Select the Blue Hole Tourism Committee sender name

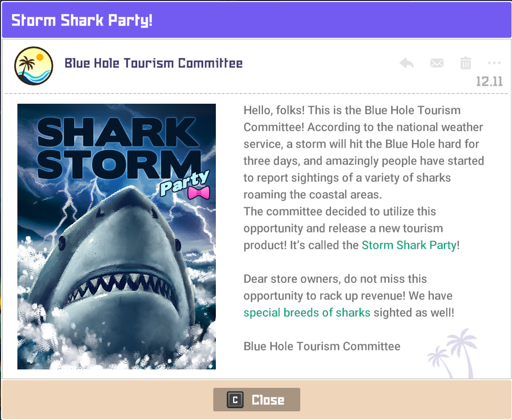[x=153, y=63]
